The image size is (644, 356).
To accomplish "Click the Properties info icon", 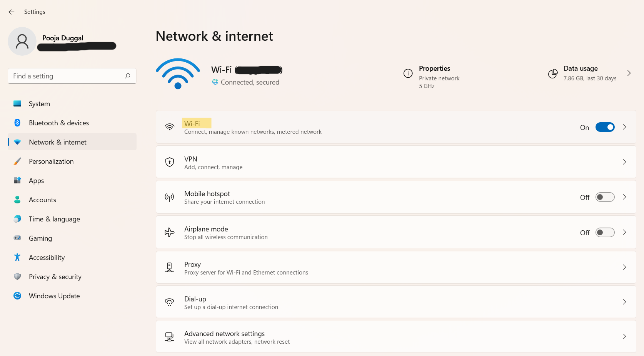I will 408,73.
